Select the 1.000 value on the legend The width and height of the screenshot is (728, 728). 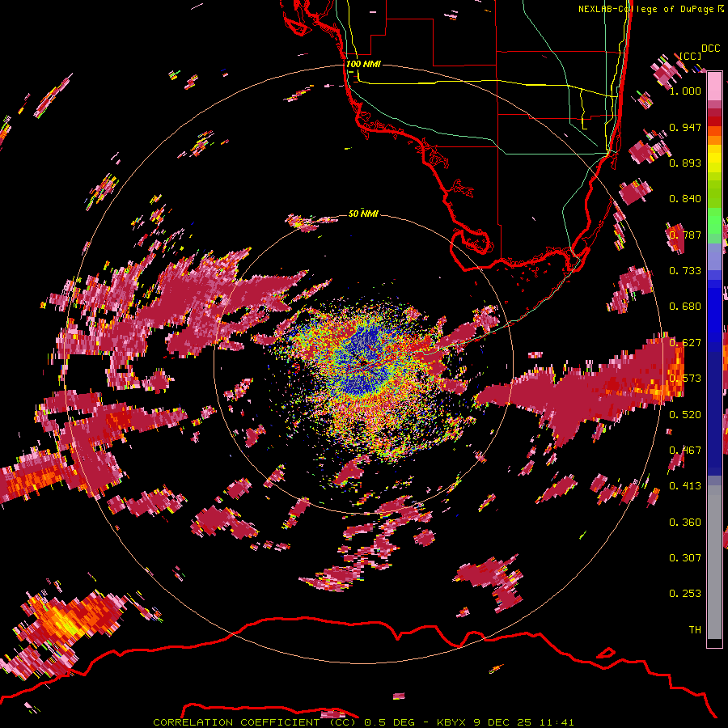click(x=685, y=91)
